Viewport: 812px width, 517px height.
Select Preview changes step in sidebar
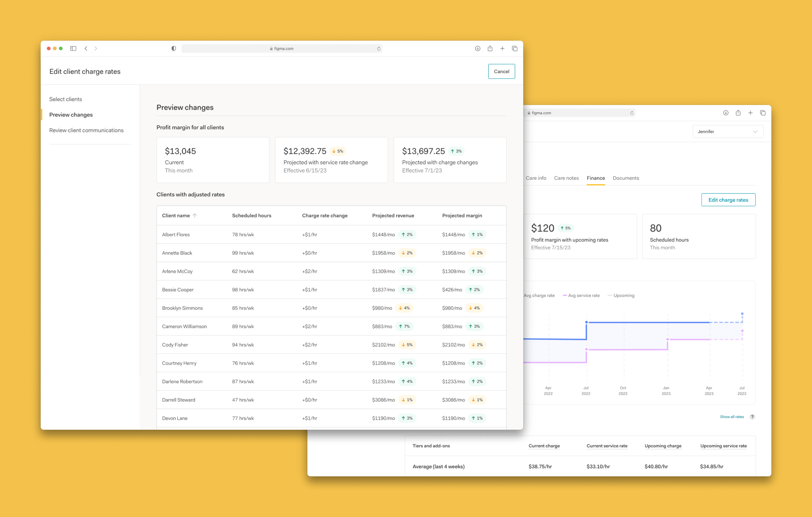pos(71,115)
